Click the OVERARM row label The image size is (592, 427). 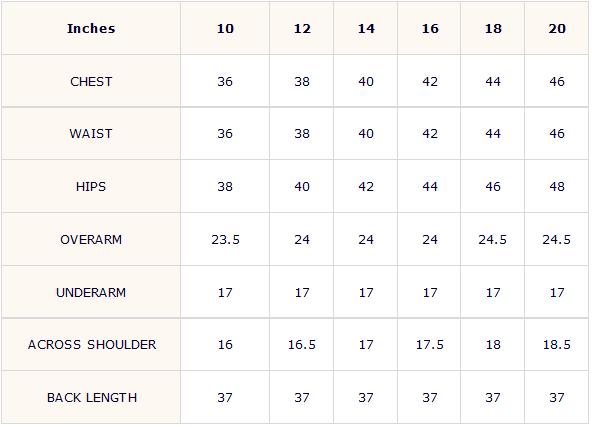91,239
